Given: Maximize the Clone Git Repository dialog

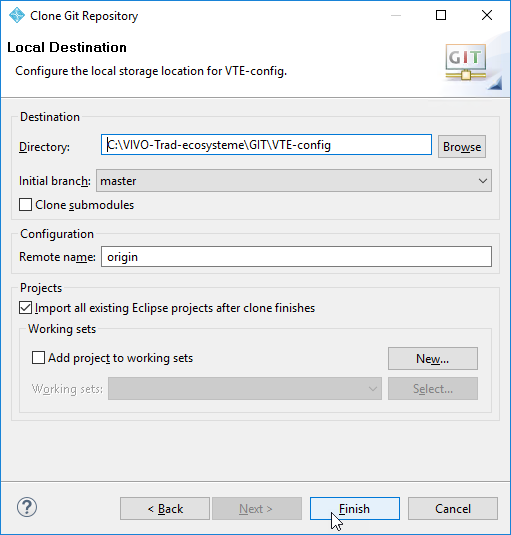Looking at the screenshot, I should pyautogui.click(x=441, y=15).
